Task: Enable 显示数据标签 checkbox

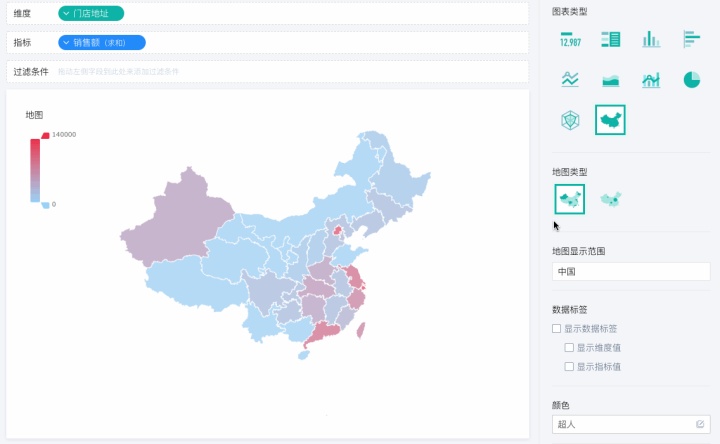Action: [557, 328]
